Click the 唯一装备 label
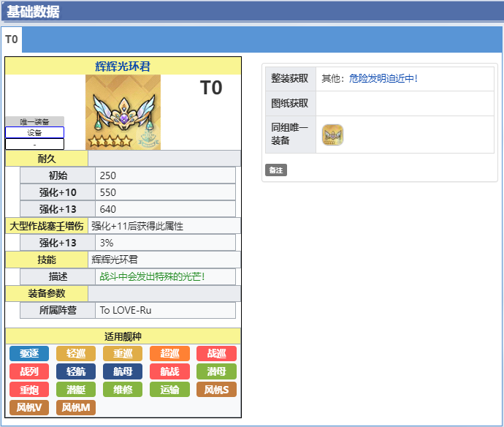The image size is (504, 427). [x=35, y=121]
